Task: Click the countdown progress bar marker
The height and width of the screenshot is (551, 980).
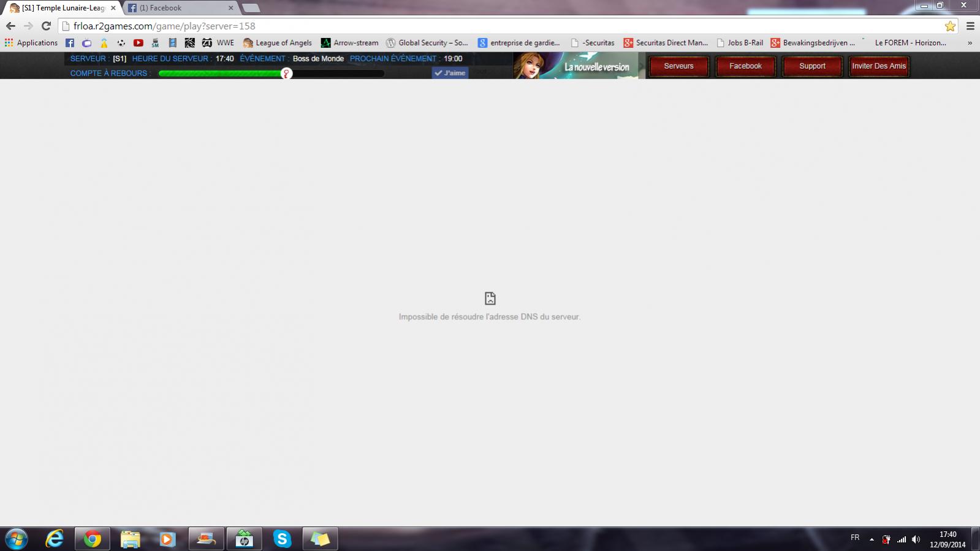Action: [286, 74]
